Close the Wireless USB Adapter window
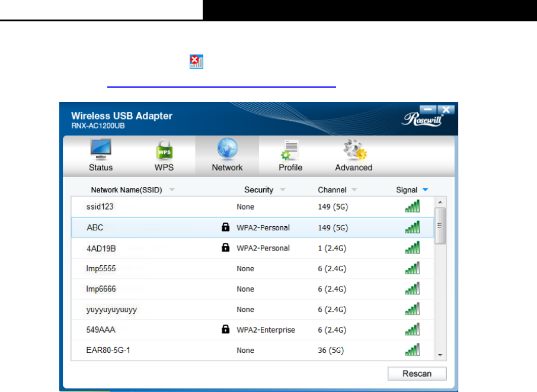 click(x=446, y=110)
